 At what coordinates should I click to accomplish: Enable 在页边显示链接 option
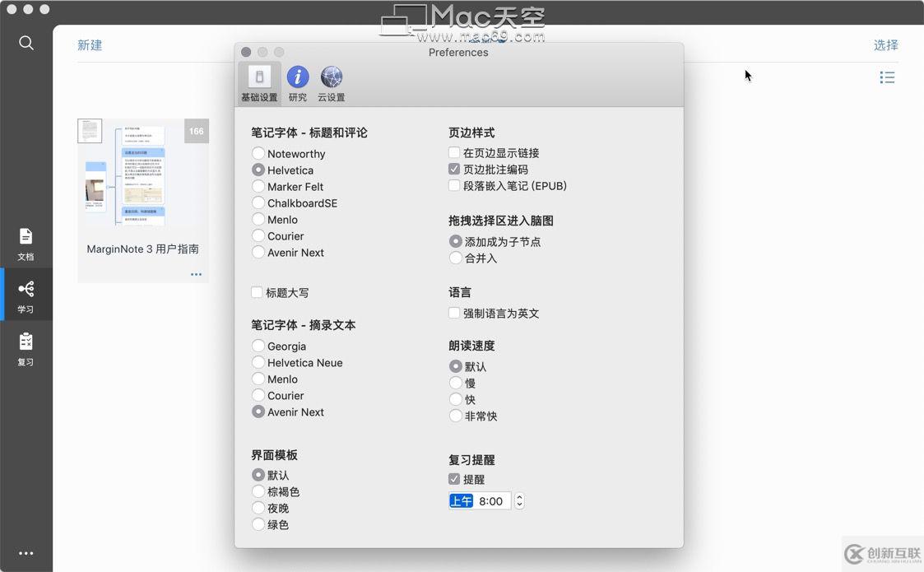[x=453, y=152]
